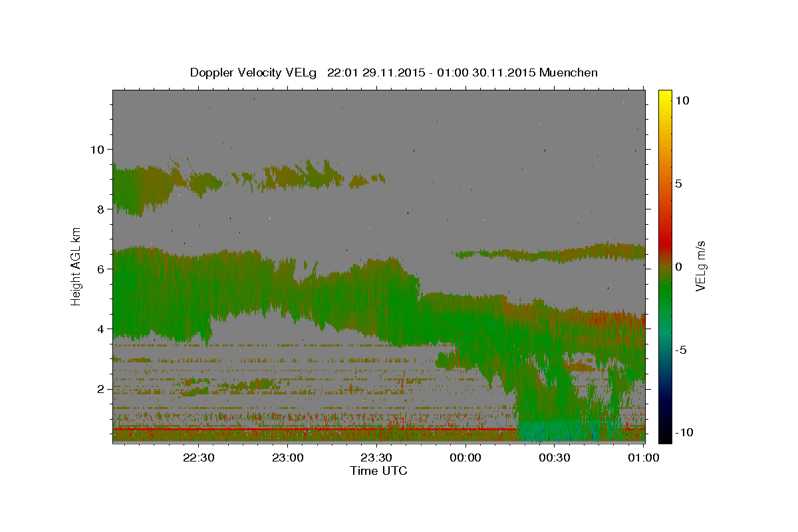
Task: Click the 00:00 time tick label
Action: click(465, 458)
